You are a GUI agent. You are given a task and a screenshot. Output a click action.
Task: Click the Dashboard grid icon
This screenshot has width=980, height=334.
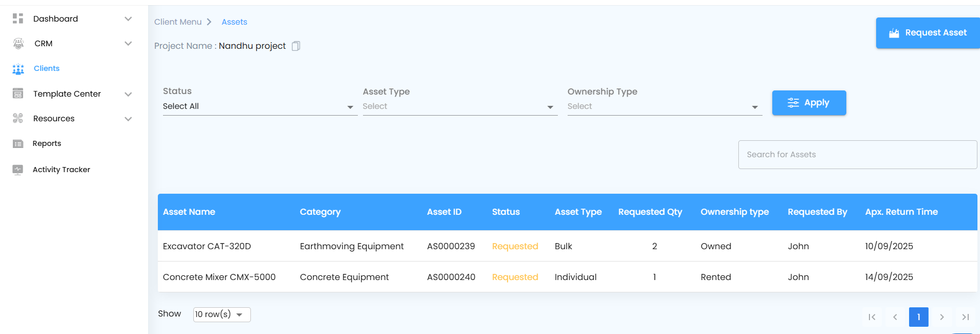tap(18, 18)
